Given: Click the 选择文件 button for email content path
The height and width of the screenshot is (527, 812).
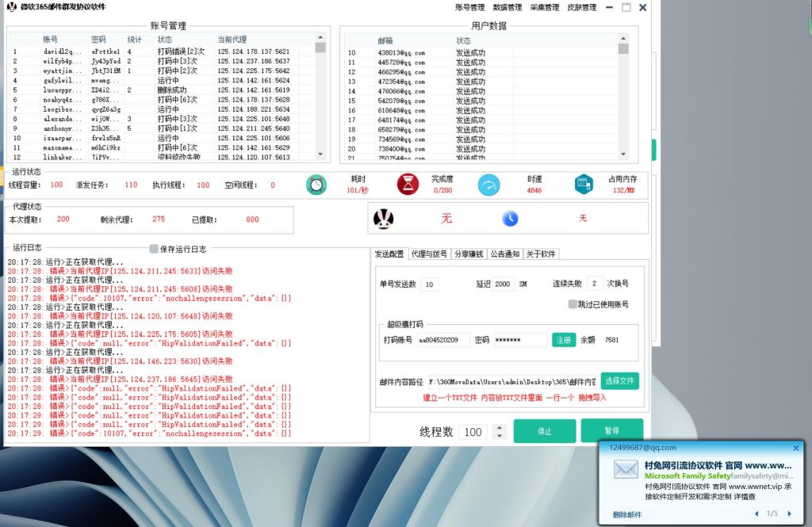Looking at the screenshot, I should 620,381.
